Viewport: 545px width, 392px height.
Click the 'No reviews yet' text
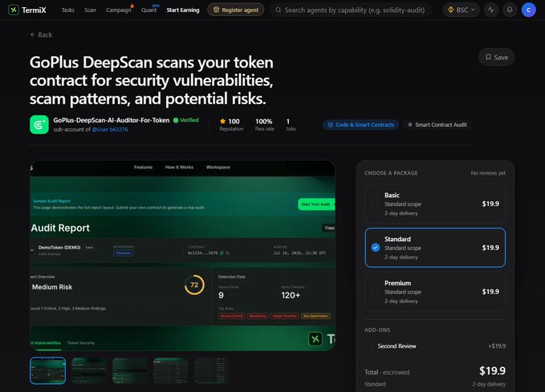pyautogui.click(x=488, y=173)
